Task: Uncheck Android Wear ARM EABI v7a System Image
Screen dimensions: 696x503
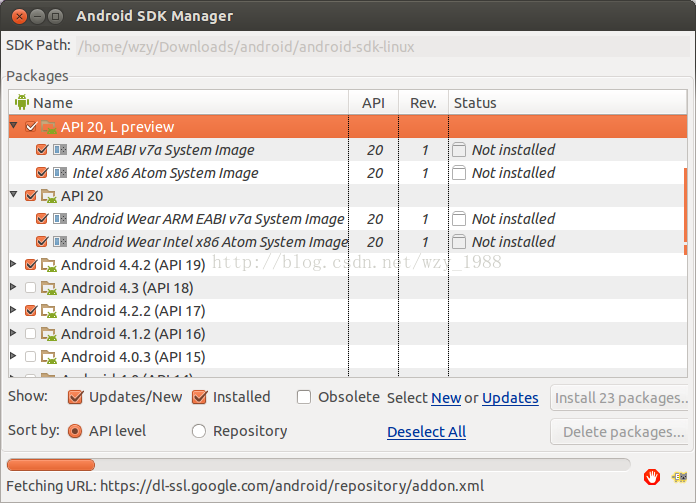Action: [42, 218]
